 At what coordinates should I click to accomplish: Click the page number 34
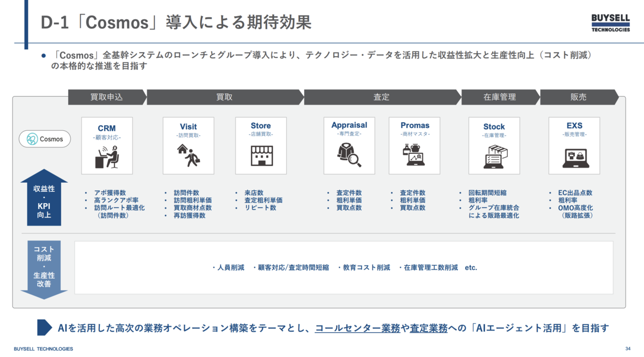pos(628,349)
